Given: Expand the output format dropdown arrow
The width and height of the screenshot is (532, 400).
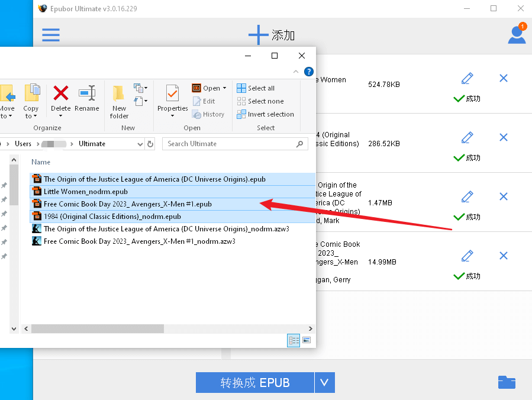Looking at the screenshot, I should coord(325,382).
